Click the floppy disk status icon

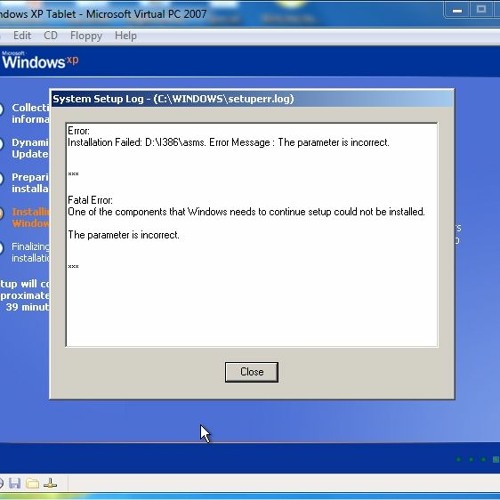pos(15,483)
